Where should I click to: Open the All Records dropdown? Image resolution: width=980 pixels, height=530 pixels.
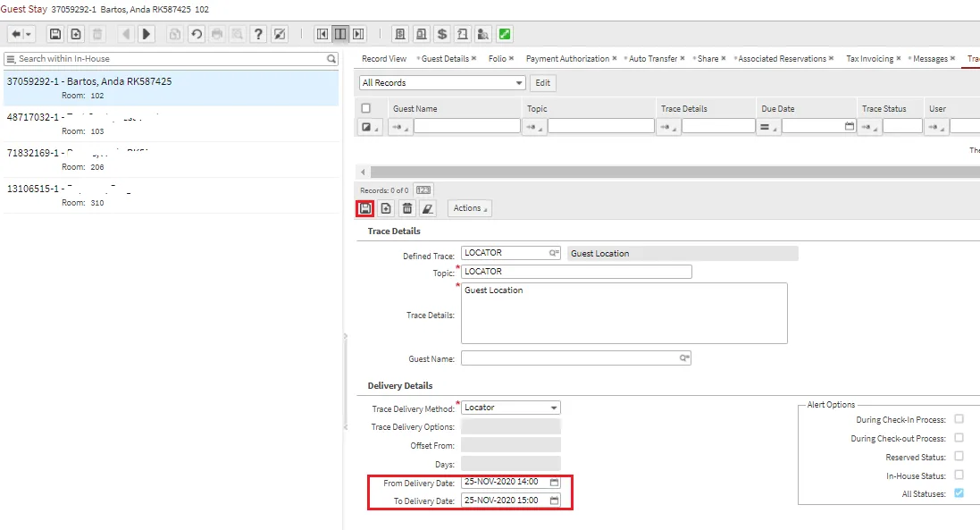[442, 82]
